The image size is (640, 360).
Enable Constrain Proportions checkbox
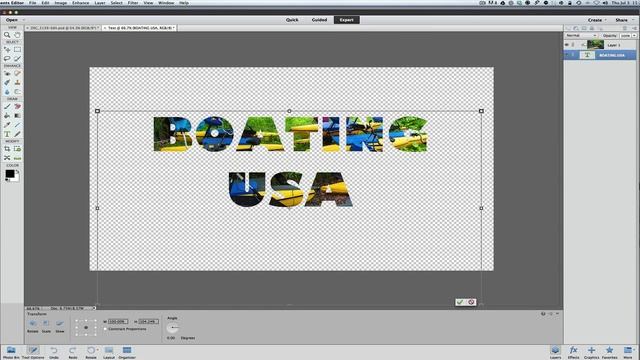(105, 329)
